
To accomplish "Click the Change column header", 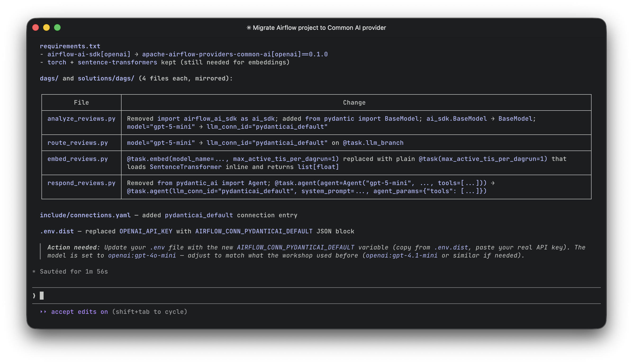I will [x=354, y=103].
